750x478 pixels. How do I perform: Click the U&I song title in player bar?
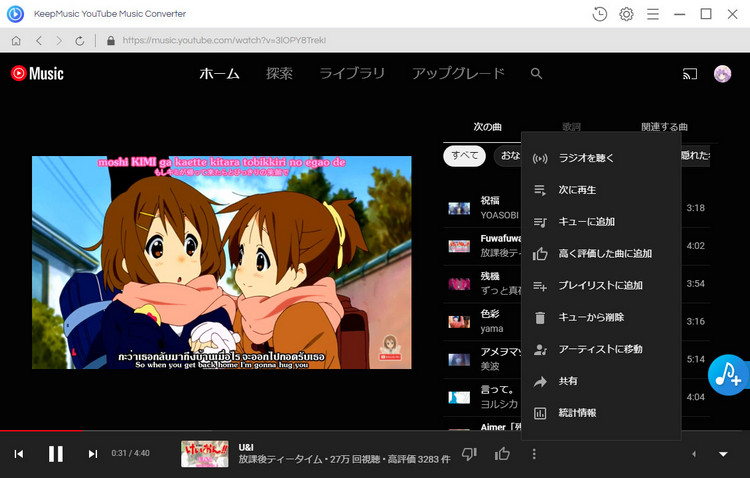pos(246,447)
